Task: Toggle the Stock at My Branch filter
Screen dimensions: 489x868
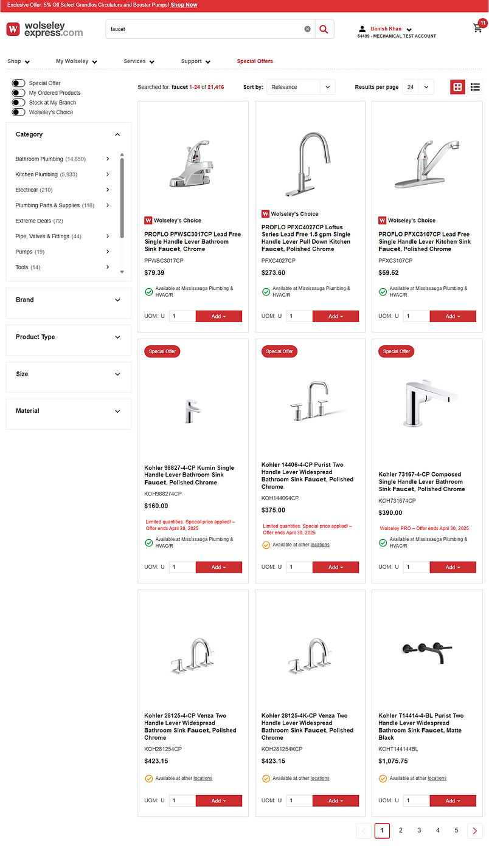Action: [19, 103]
